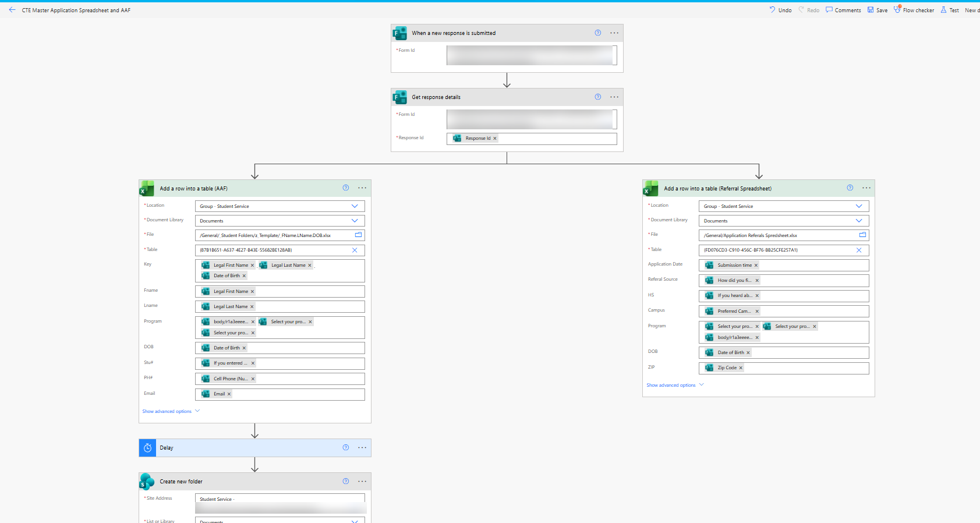
Task: Click the Form Id field in the trigger
Action: click(532, 55)
